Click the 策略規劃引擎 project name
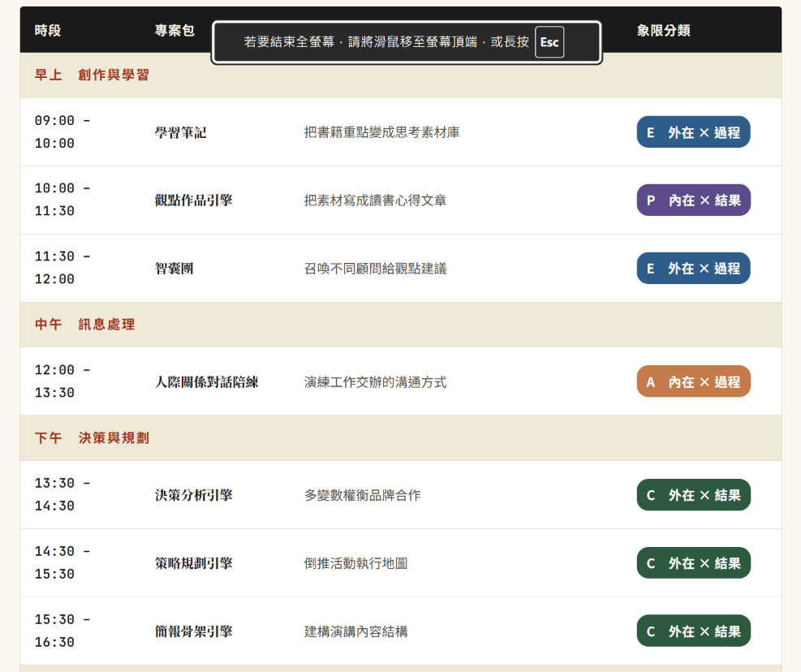This screenshot has height=672, width=801. pyautogui.click(x=194, y=563)
